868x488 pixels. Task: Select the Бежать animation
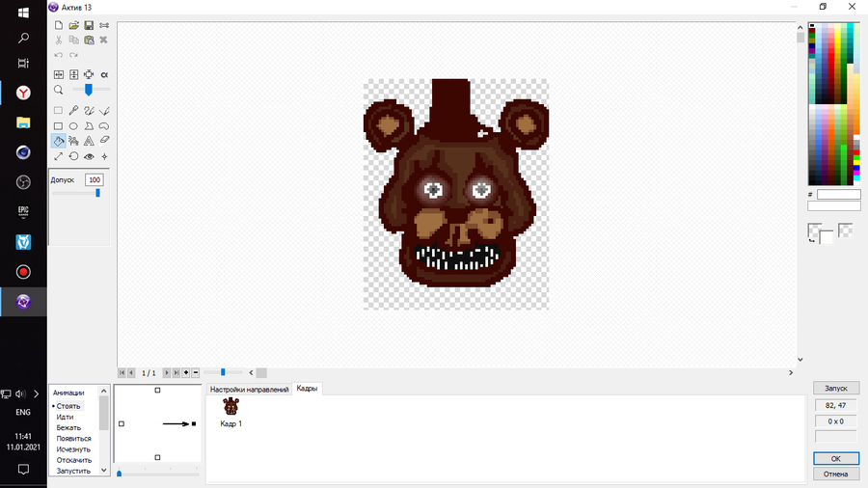click(x=68, y=427)
